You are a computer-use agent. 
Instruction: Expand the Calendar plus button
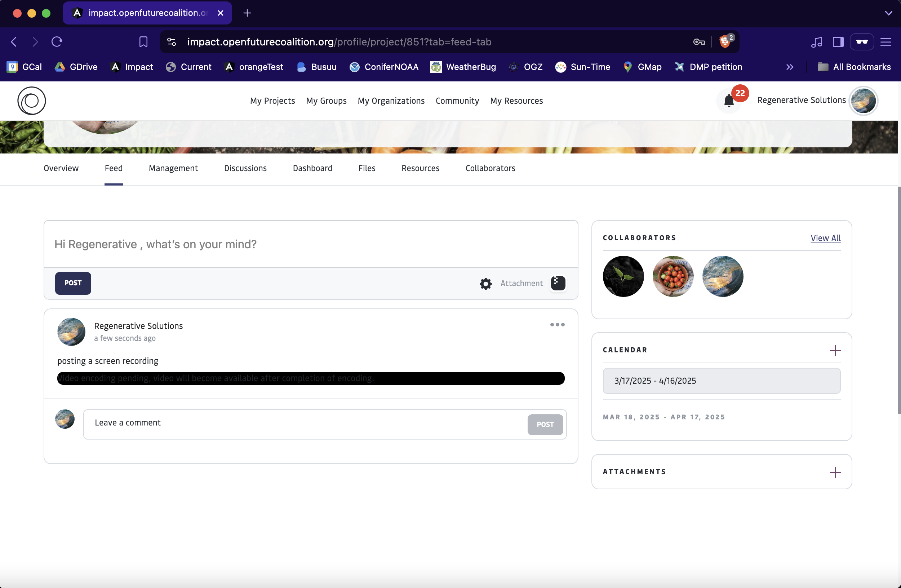click(x=835, y=350)
